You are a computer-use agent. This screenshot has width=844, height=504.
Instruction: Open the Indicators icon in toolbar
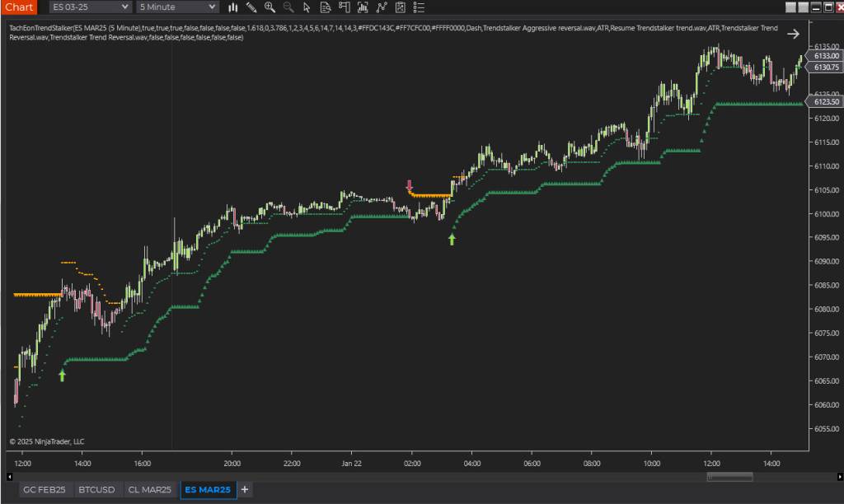click(363, 7)
